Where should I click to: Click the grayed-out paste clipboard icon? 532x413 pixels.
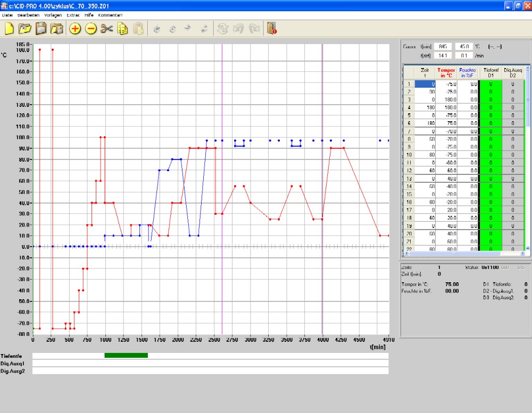pyautogui.click(x=138, y=29)
